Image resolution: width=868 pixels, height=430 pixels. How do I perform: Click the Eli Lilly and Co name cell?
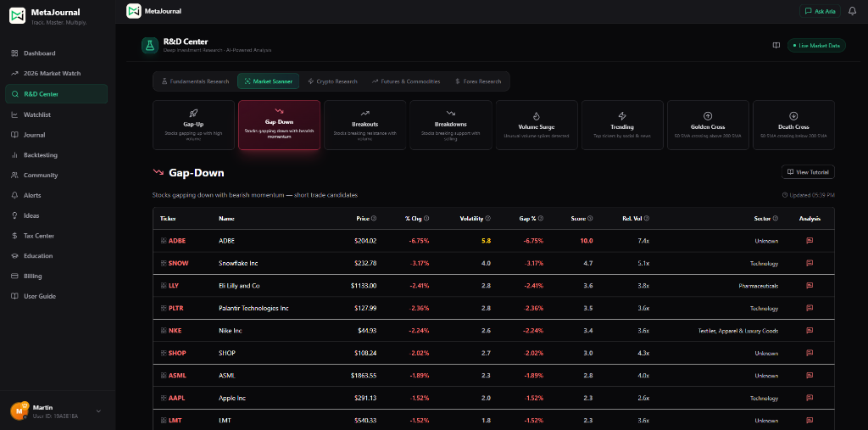pyautogui.click(x=239, y=286)
